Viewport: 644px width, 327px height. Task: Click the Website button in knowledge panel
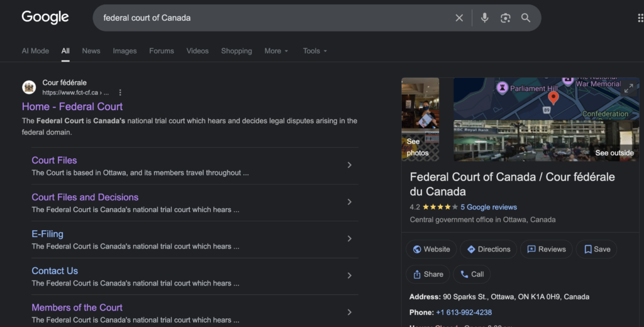[x=431, y=249]
